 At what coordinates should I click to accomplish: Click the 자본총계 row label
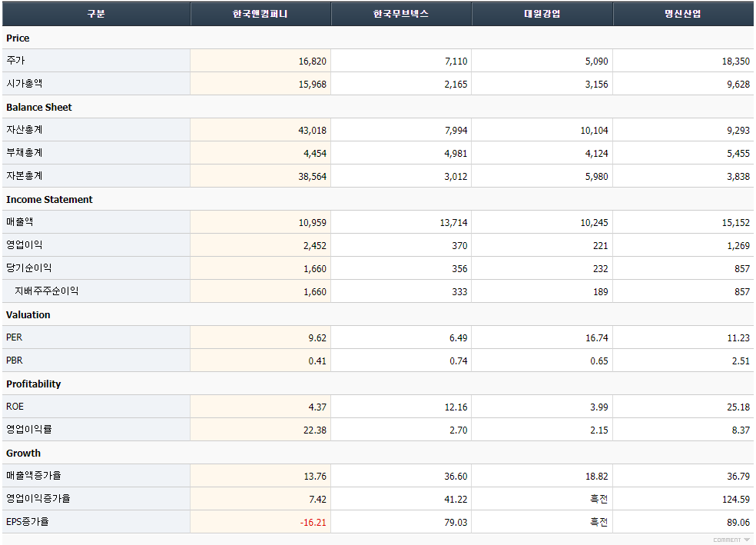click(24, 175)
